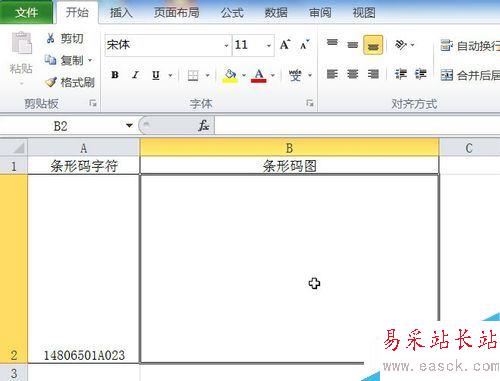Click the insert function fx icon

[203, 126]
